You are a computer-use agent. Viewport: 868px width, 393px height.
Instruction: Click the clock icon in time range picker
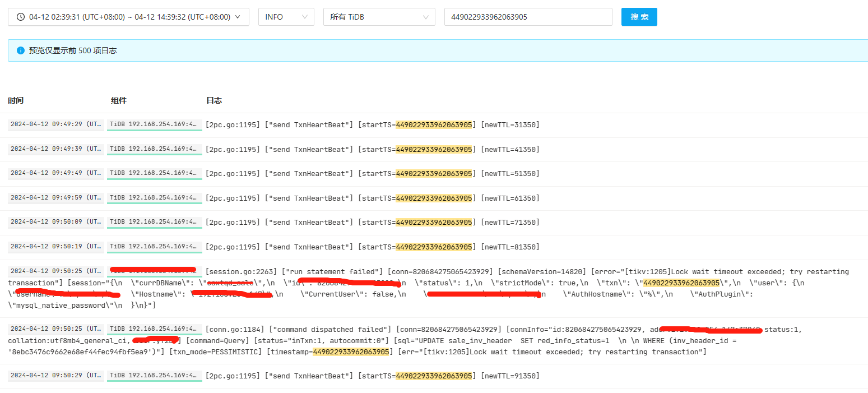[21, 17]
